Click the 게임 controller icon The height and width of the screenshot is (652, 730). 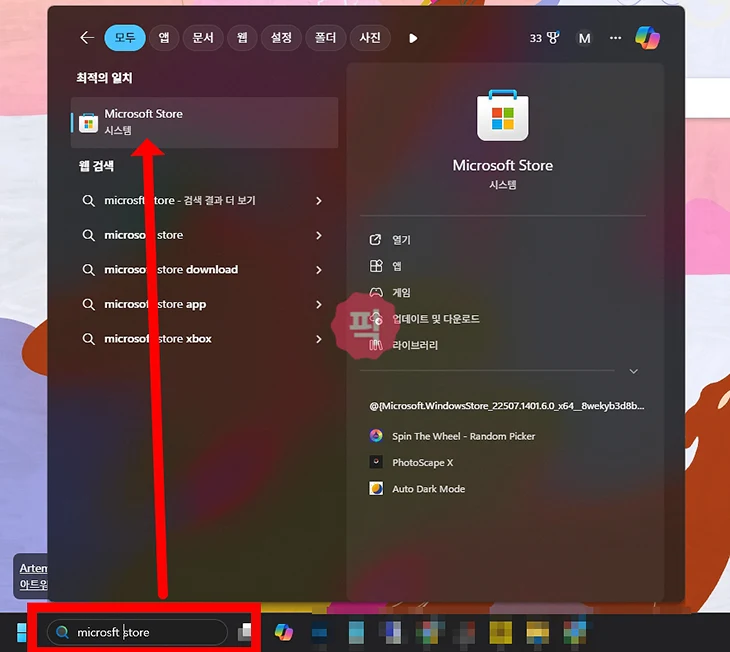click(376, 292)
